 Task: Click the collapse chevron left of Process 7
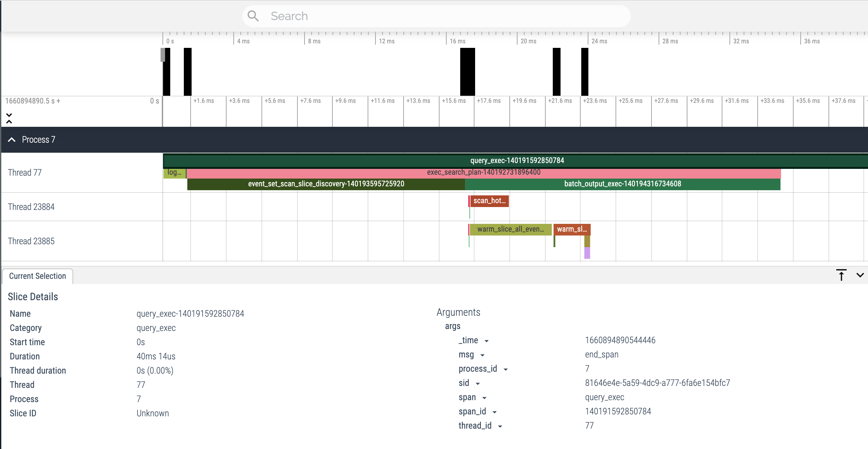point(11,140)
